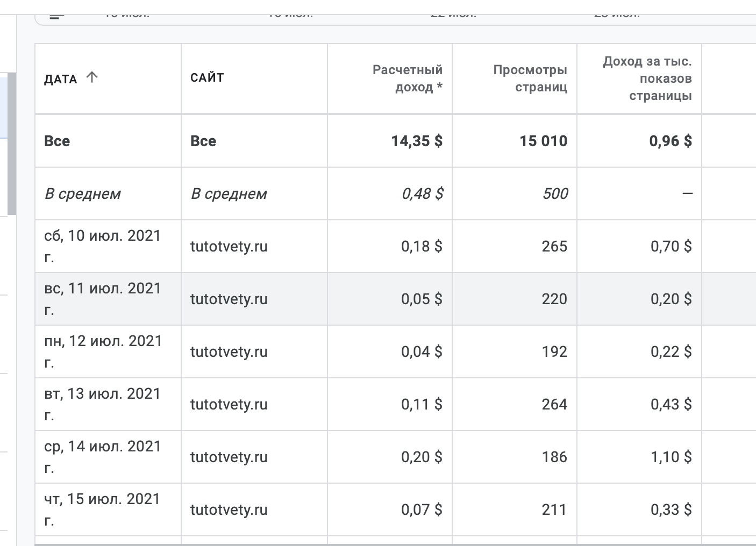Select the total page views 15 010 cell
Image resolution: width=756 pixels, height=546 pixels.
pos(543,141)
